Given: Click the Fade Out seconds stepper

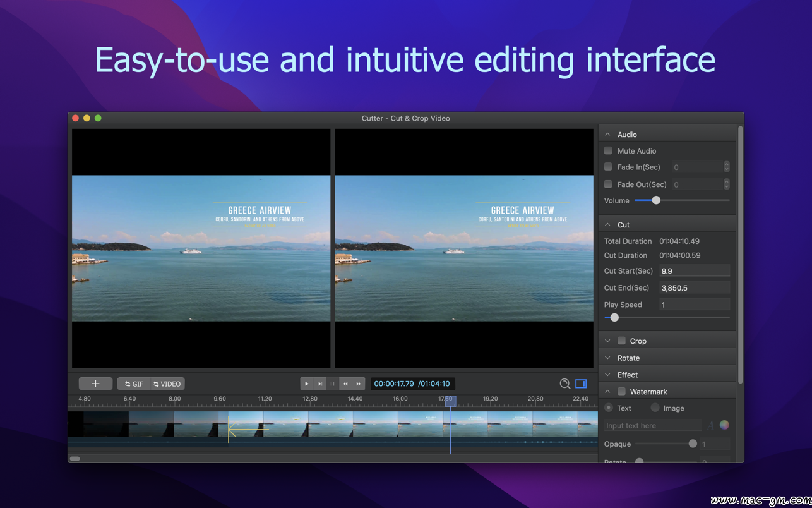Looking at the screenshot, I should (727, 184).
